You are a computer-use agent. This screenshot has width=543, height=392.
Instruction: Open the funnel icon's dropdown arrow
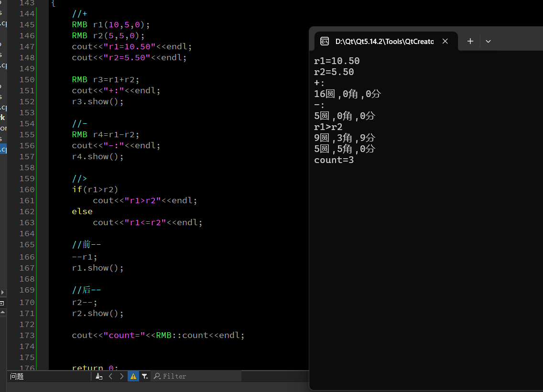coord(147,379)
